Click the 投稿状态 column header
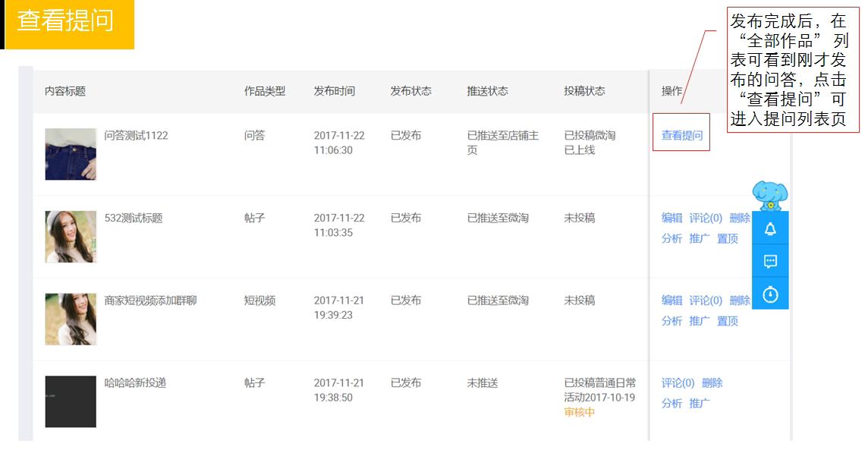The width and height of the screenshot is (868, 472). 584,91
